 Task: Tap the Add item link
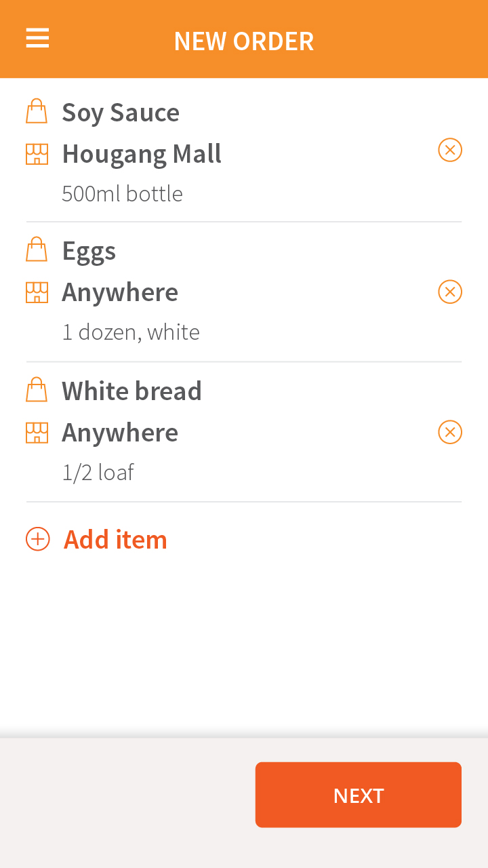[x=115, y=539]
